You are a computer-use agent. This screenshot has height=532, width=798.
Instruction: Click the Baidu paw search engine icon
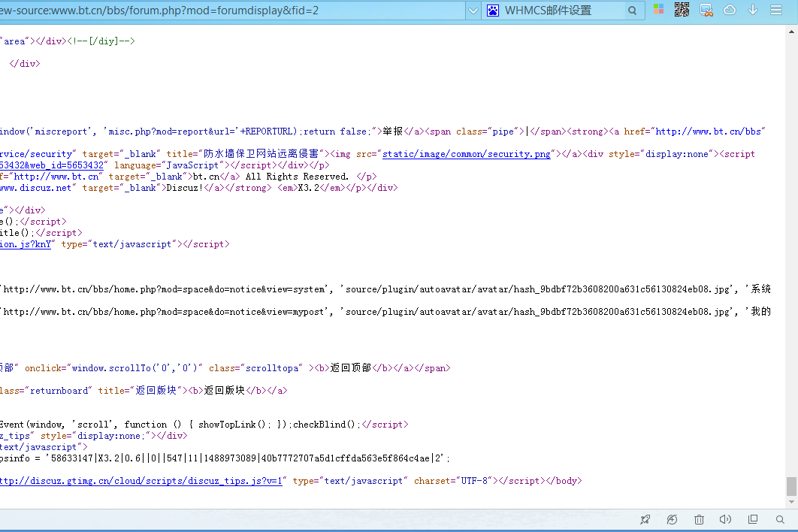[x=493, y=11]
